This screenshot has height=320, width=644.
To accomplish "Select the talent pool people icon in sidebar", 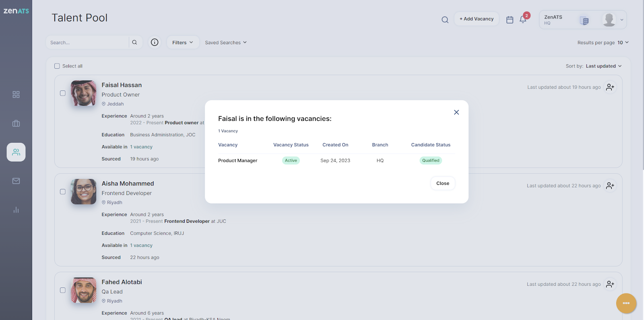I will [16, 152].
